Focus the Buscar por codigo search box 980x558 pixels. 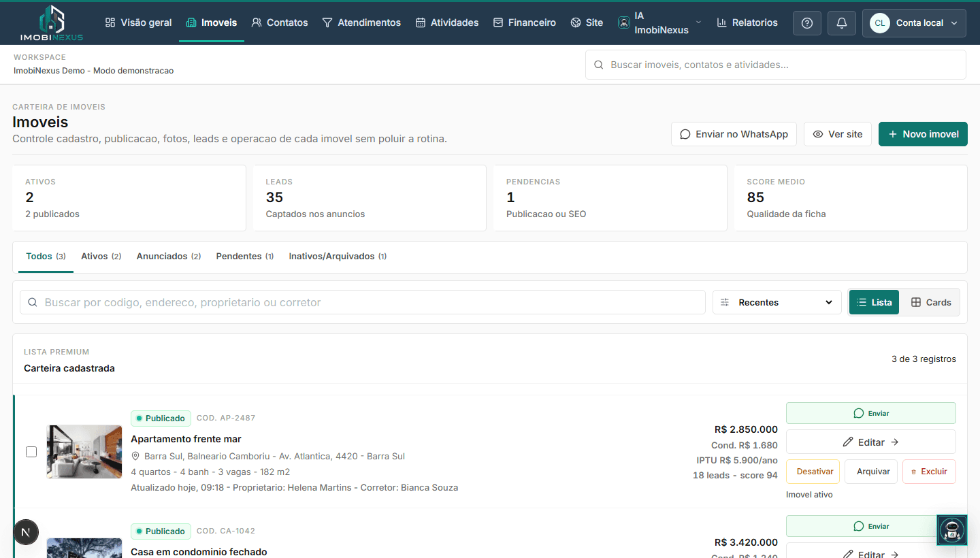pos(363,303)
